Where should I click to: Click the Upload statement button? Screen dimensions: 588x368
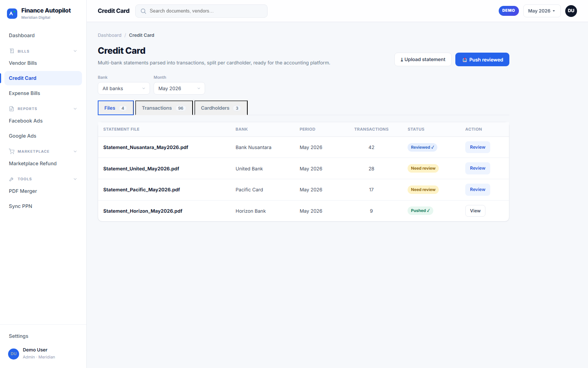coord(423,60)
